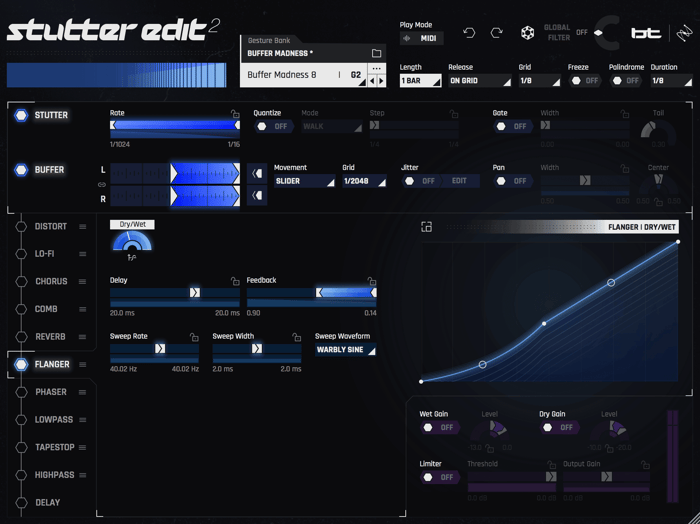Enable the Pan toggle
The height and width of the screenshot is (524, 700).
point(513,181)
